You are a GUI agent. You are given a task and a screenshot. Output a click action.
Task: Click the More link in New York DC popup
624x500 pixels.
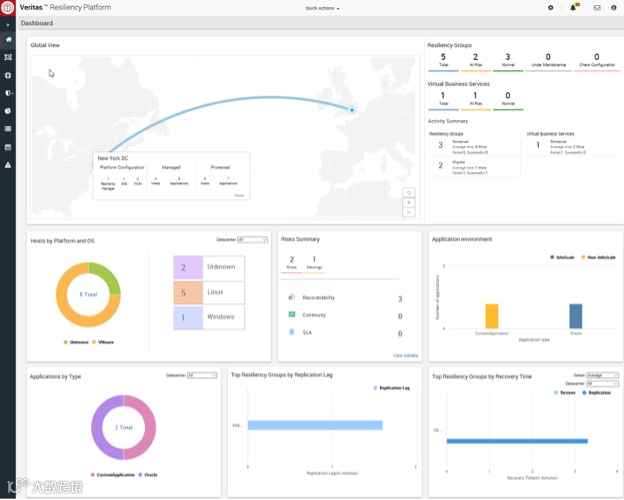(239, 195)
